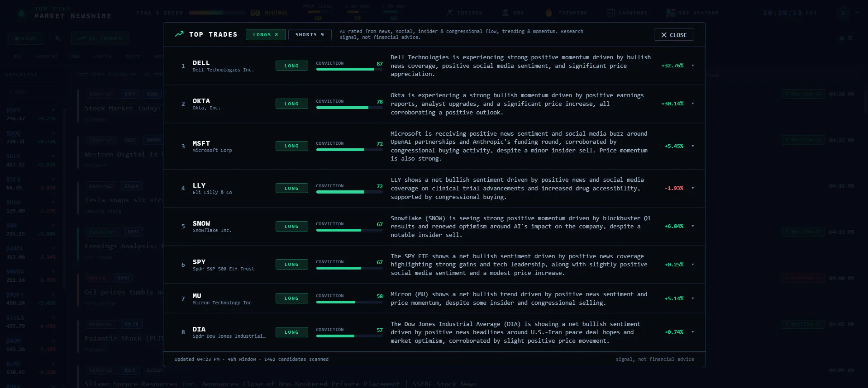Open the 'Tesla snaps six' news headline
Viewport: 868px width, 388px height.
tap(124, 200)
